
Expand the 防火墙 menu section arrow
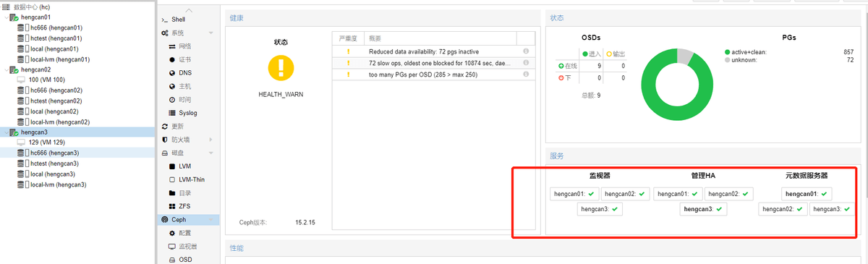(x=211, y=139)
